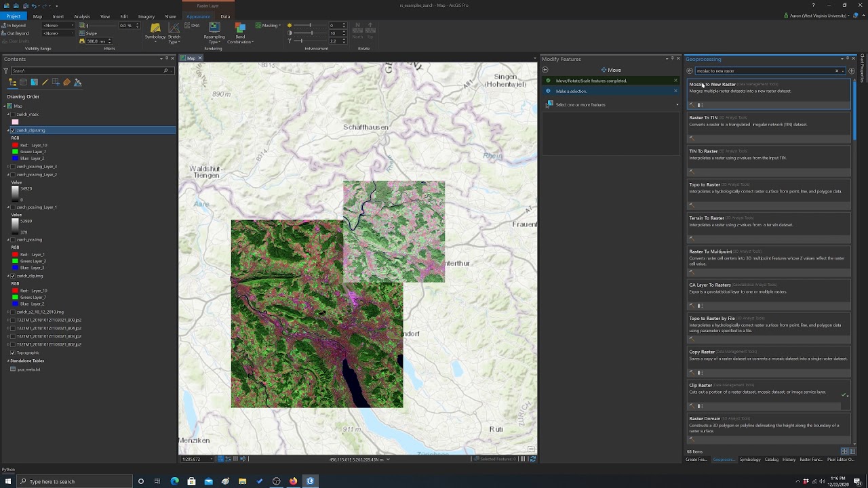Open the map scale dropdown
The image size is (868, 488).
(x=211, y=459)
